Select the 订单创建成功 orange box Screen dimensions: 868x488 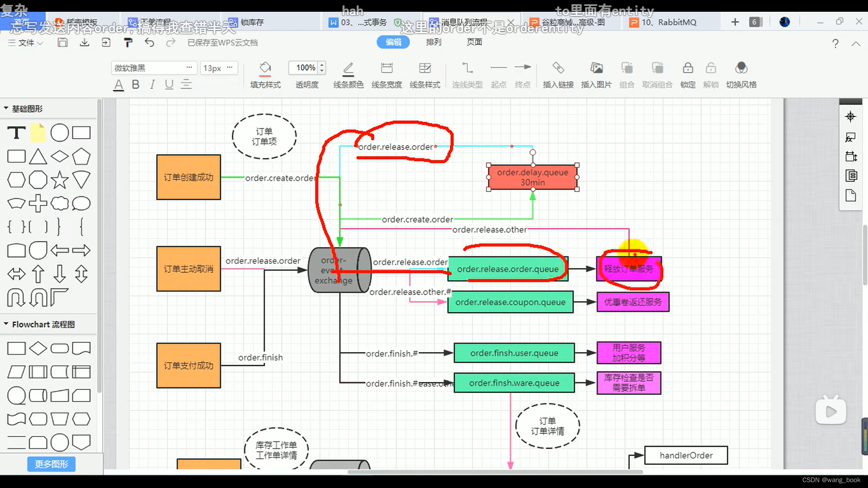point(189,177)
